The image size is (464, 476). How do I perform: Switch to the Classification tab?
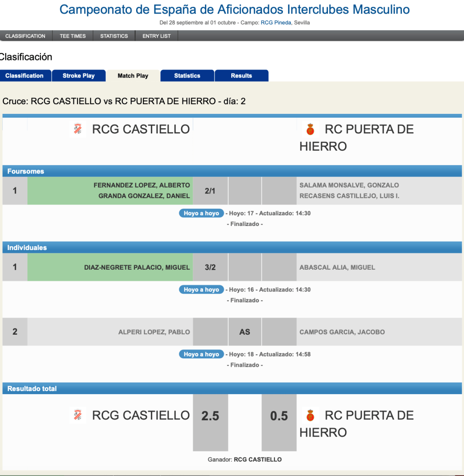(x=25, y=76)
